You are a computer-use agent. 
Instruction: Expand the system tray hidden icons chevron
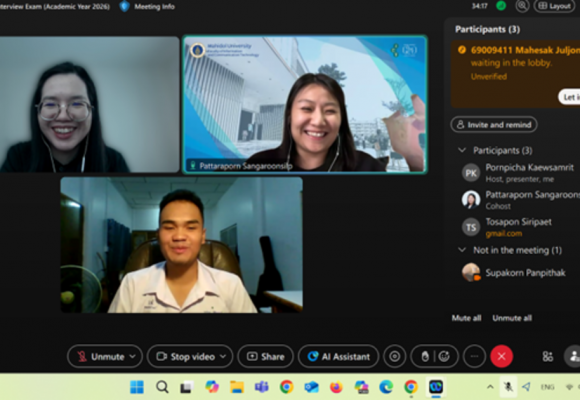click(x=490, y=387)
